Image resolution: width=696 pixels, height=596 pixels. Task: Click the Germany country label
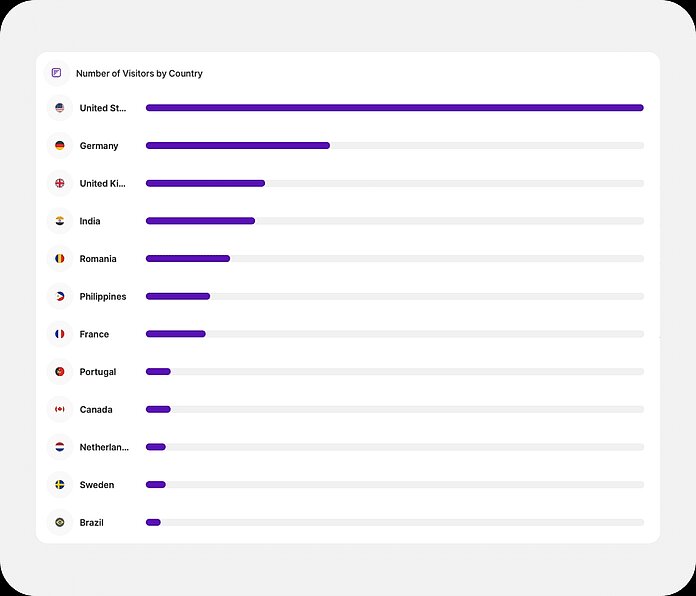point(99,146)
